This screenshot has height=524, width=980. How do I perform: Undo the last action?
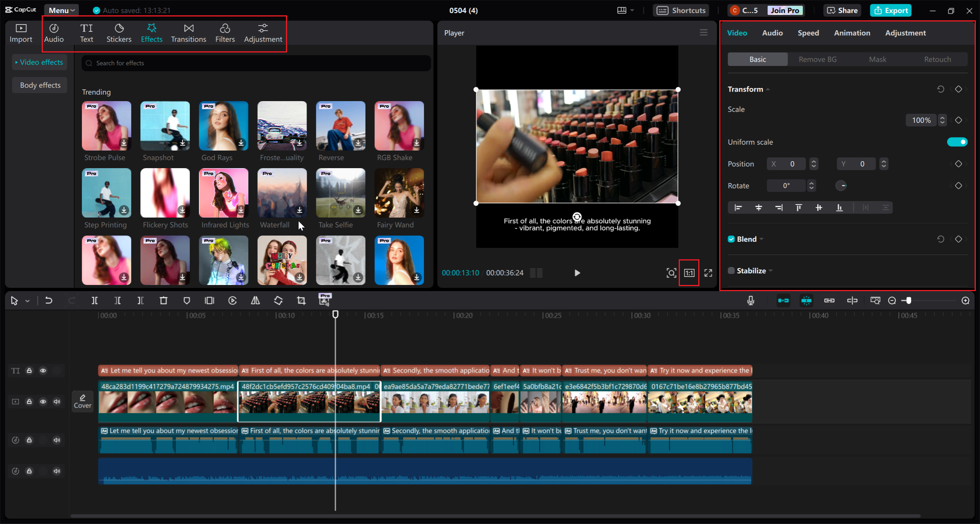(48, 300)
